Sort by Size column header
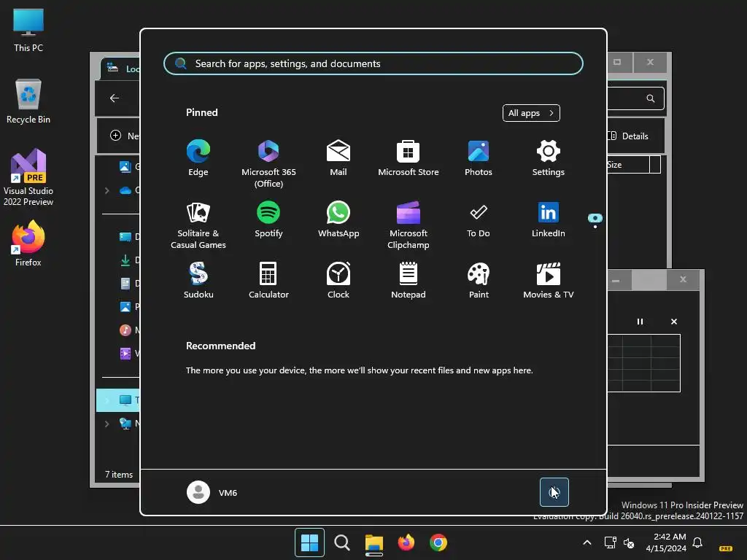This screenshot has width=747, height=560. point(628,165)
